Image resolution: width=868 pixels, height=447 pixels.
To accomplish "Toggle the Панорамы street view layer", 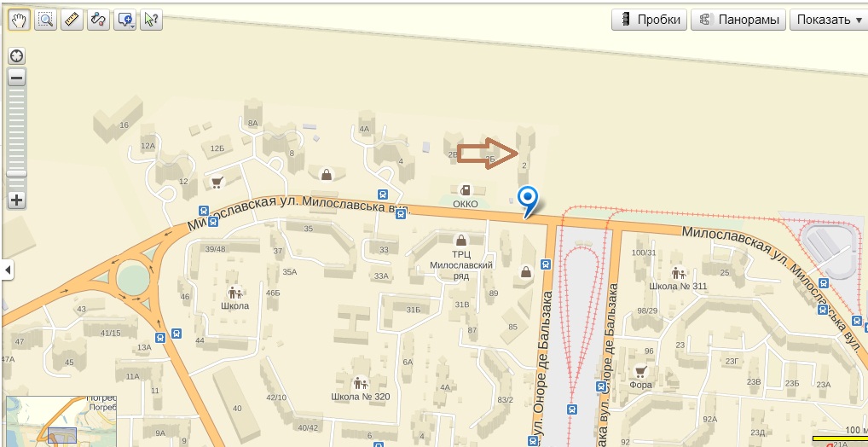I will pyautogui.click(x=738, y=20).
